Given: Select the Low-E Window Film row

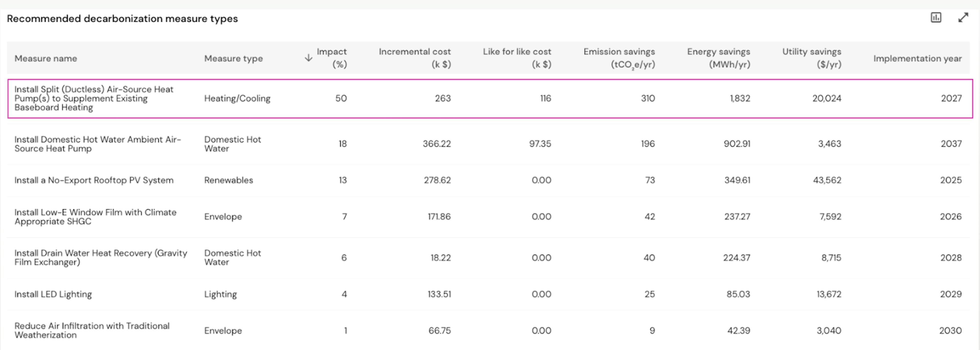Looking at the screenshot, I should 95,217.
